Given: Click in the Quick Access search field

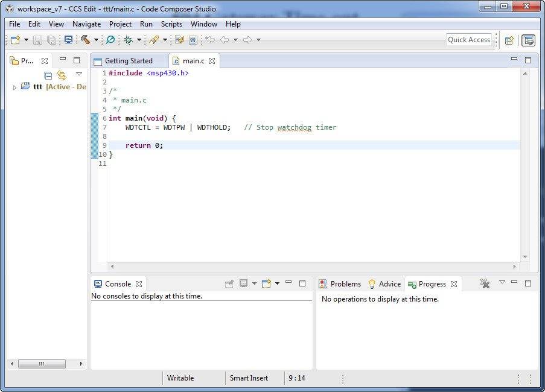Looking at the screenshot, I should 469,40.
